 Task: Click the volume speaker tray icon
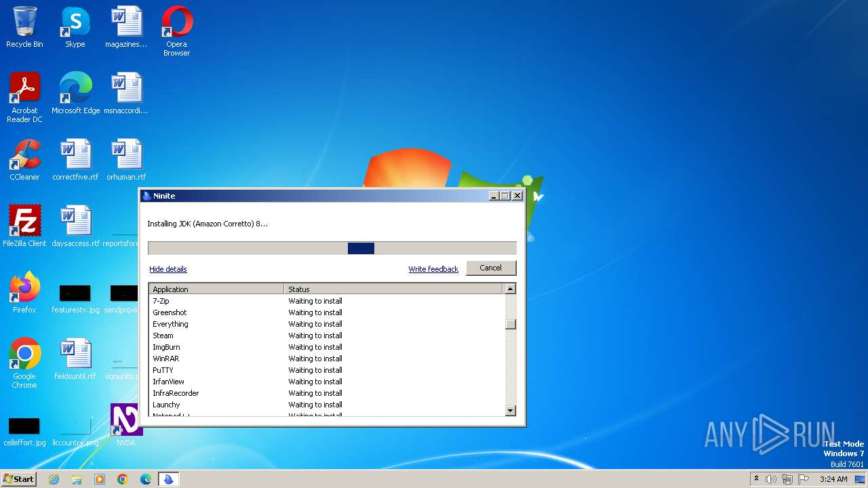(771, 479)
